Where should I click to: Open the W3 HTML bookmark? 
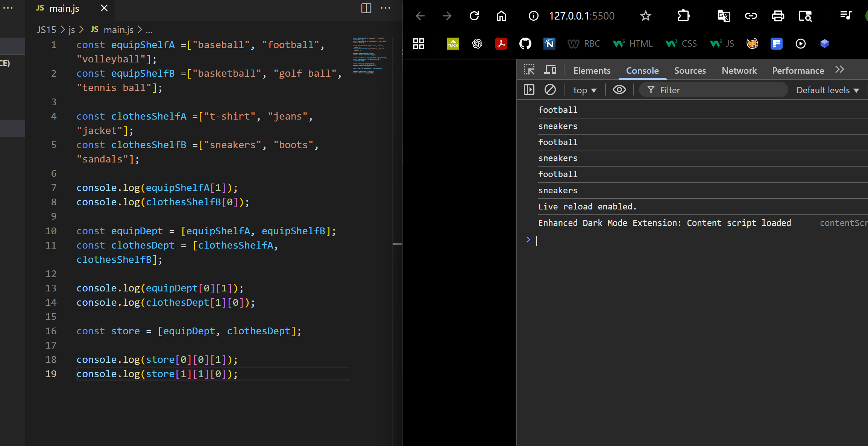click(x=633, y=44)
